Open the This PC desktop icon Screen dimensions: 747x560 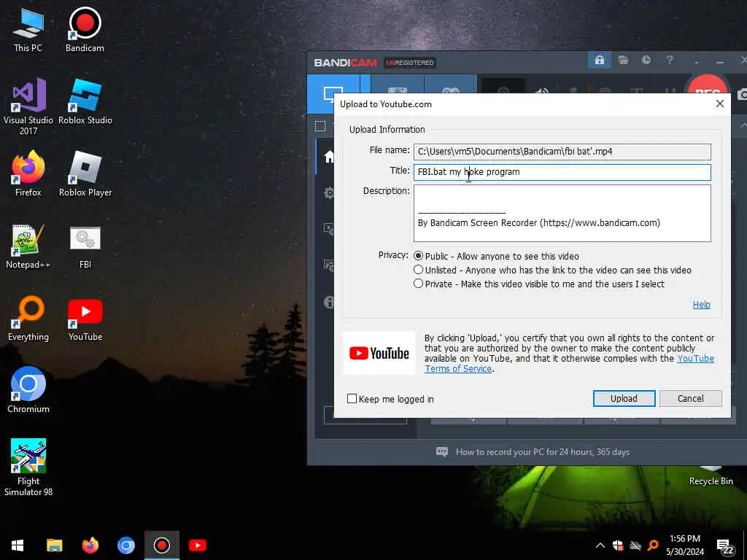click(x=28, y=29)
